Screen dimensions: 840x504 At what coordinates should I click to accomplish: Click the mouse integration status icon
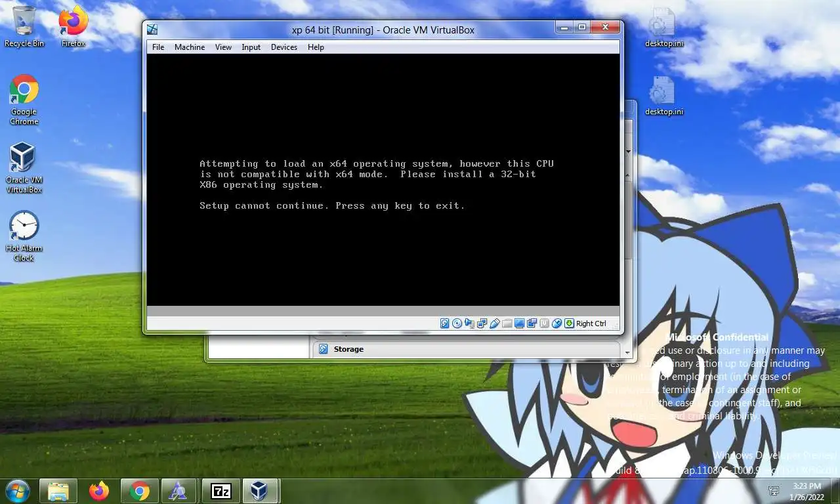557,324
